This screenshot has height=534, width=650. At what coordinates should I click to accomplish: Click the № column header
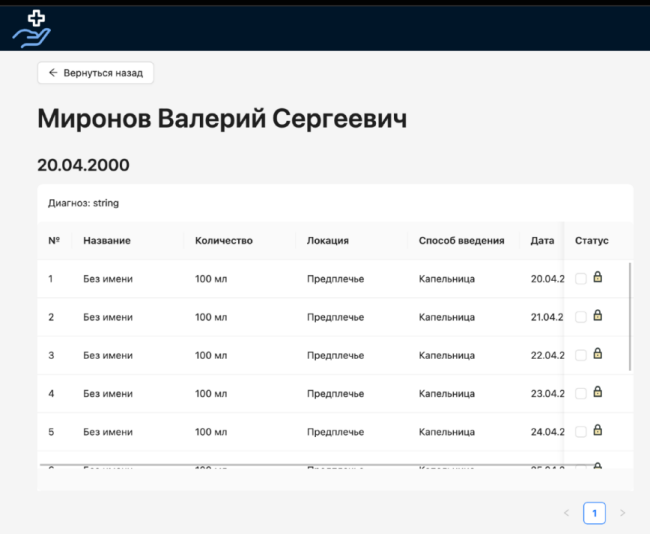coord(54,240)
